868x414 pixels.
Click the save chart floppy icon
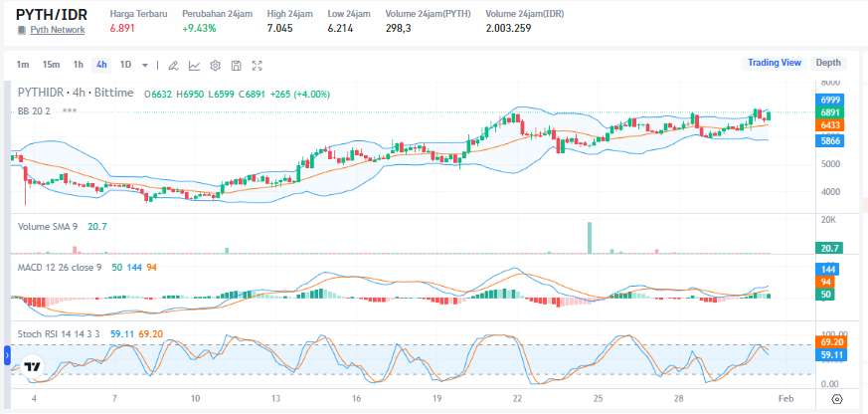[x=236, y=66]
